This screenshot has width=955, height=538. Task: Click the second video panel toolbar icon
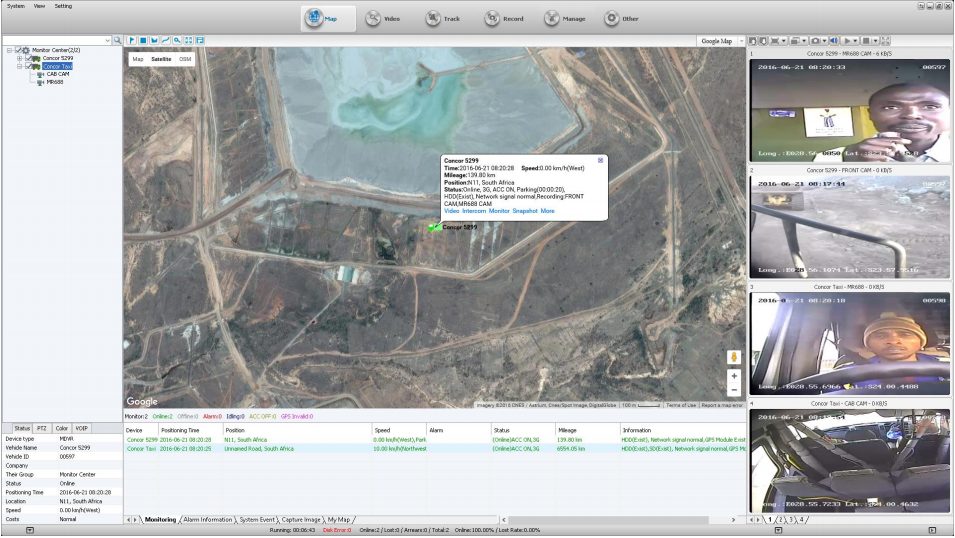pyautogui.click(x=763, y=41)
